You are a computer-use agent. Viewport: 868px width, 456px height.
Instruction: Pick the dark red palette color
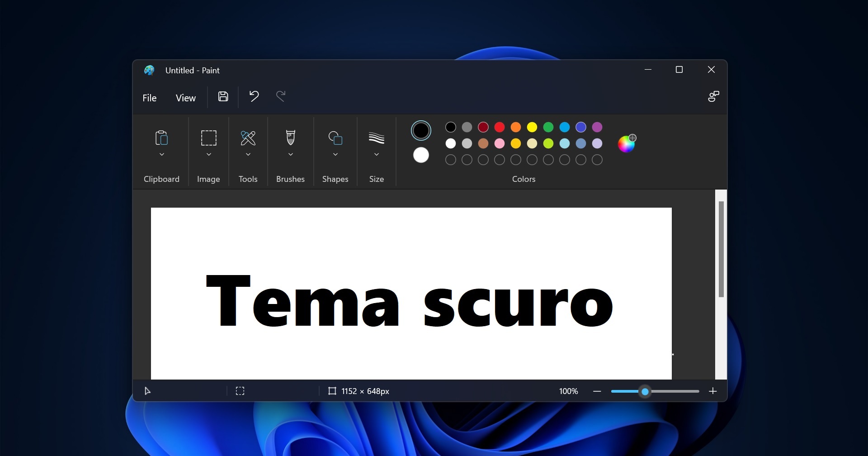coord(483,127)
